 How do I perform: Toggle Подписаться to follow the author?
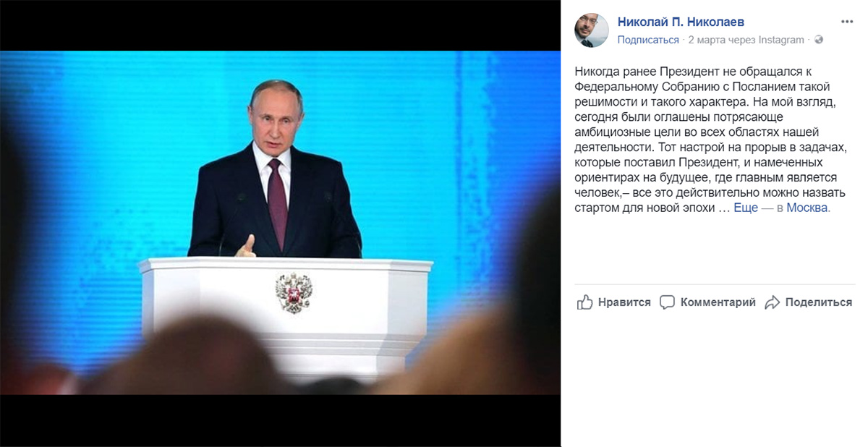click(648, 40)
